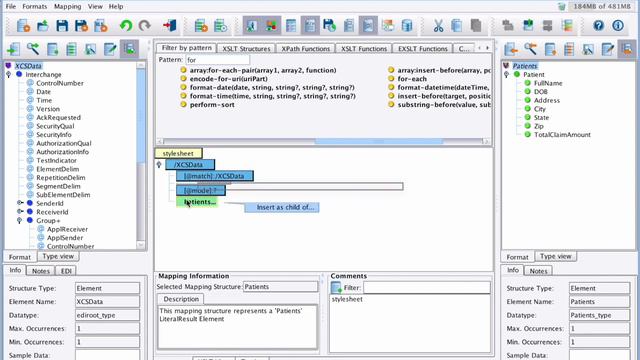
Task: Click the open folder toolbar icon
Action: (x=42, y=26)
